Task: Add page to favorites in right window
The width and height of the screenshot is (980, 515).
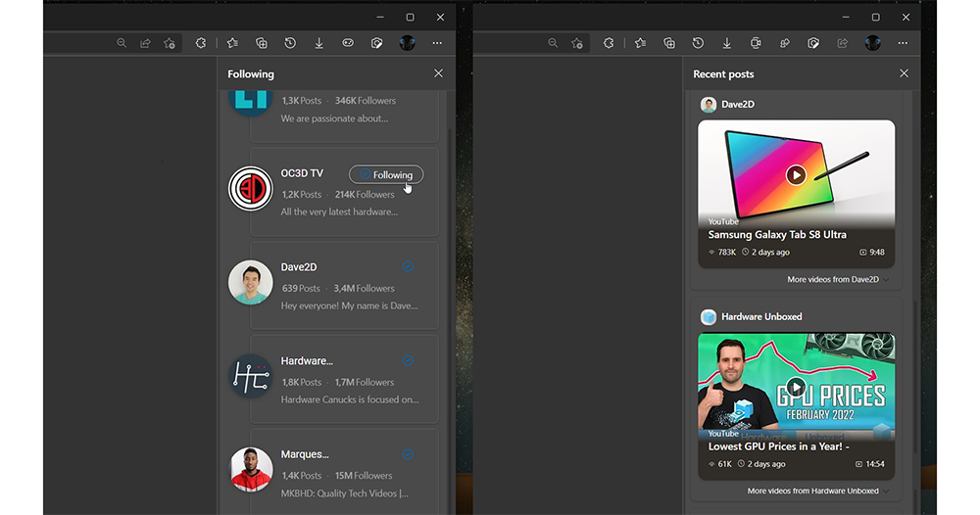Action: [577, 43]
